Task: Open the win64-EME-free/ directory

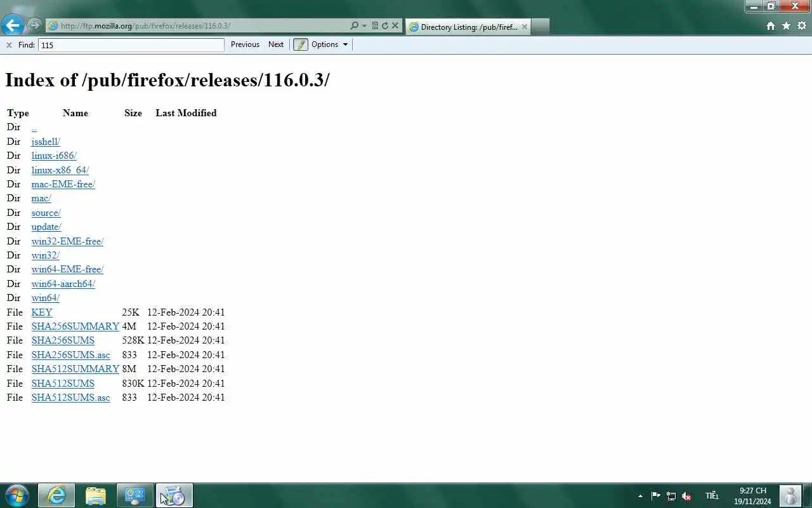Action: [67, 269]
